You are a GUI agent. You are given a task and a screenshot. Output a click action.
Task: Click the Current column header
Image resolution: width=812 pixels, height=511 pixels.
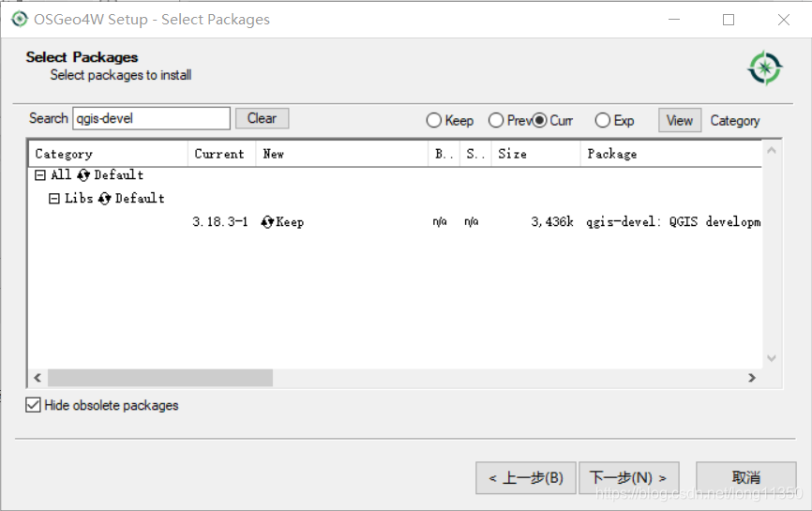221,154
